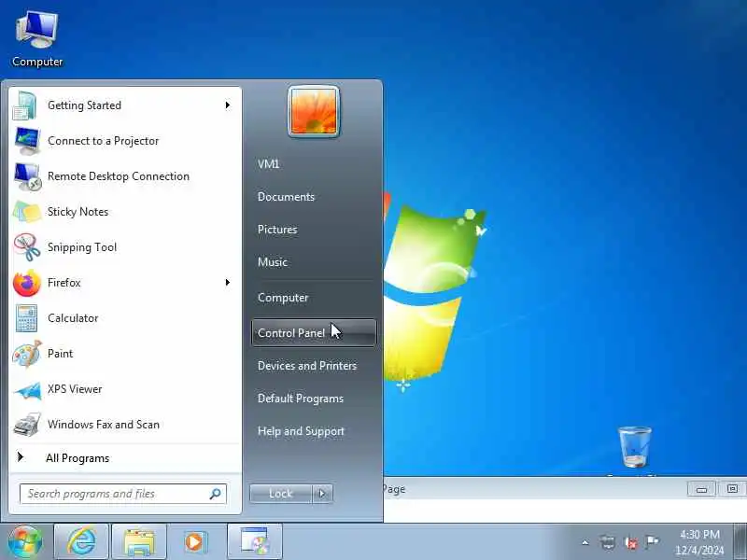Open Windows Explorer folder in taskbar

click(139, 542)
